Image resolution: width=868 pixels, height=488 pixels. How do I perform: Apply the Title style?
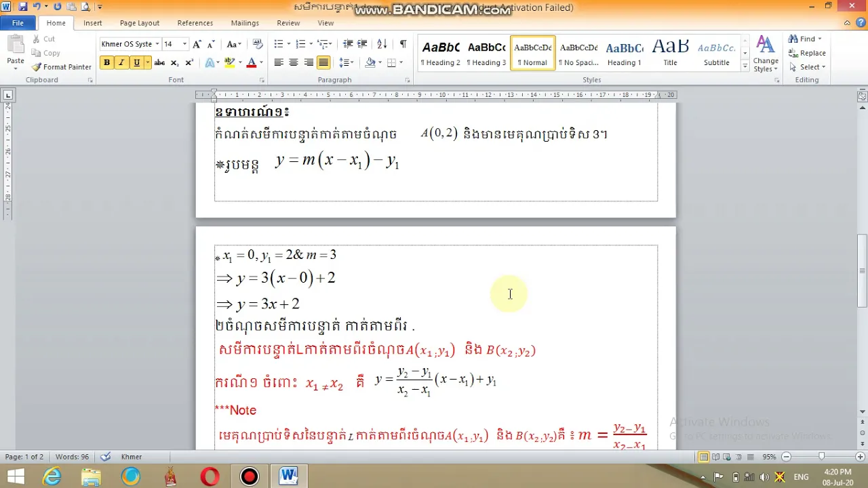[x=670, y=54]
